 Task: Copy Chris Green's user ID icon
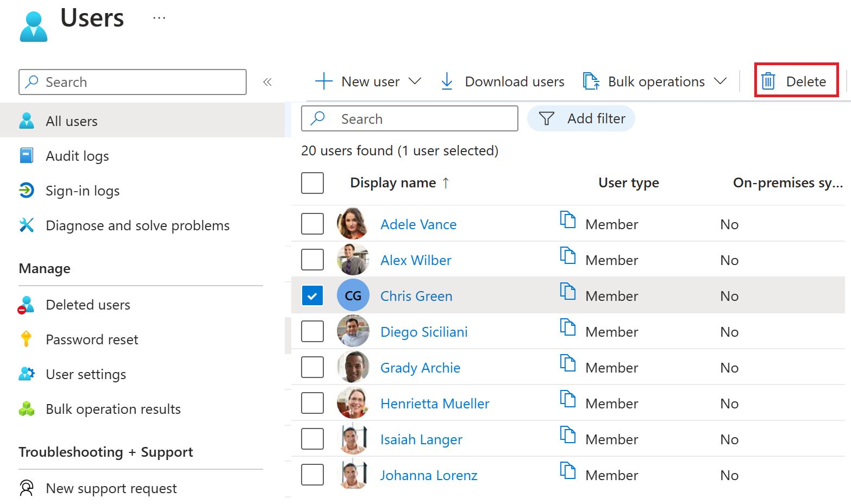coord(567,292)
